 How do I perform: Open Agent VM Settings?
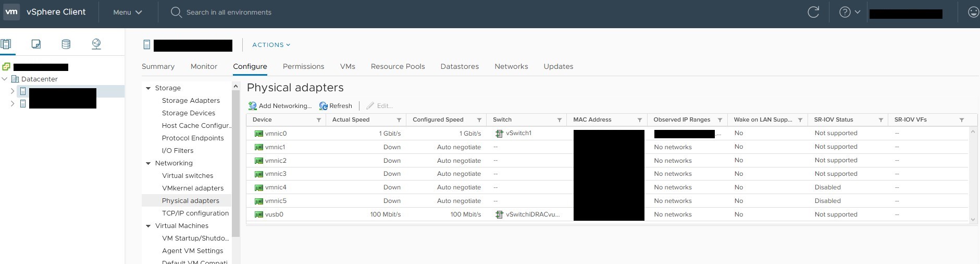coord(192,250)
